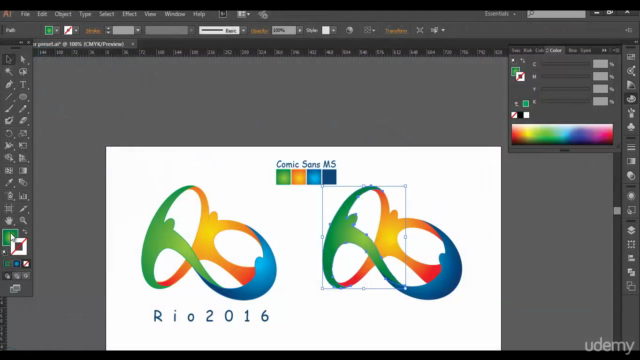This screenshot has width=640, height=360.
Task: Switch to Draw Inside mode
Action: (26, 276)
